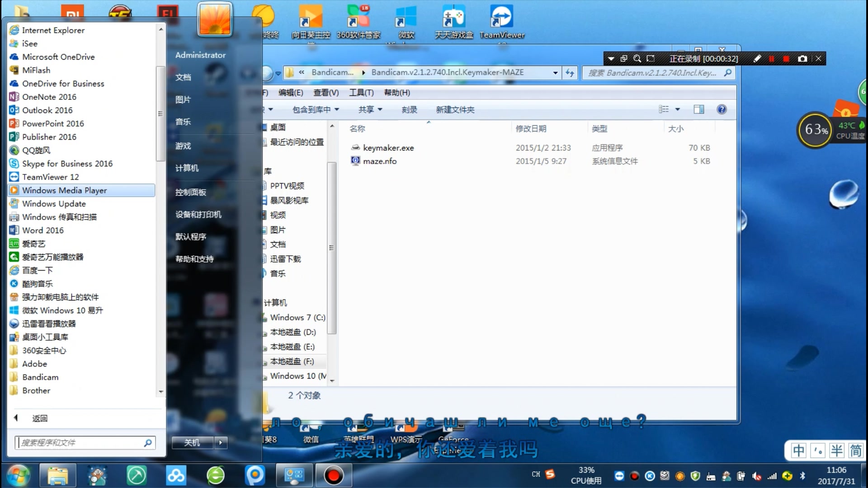Expand the Bandicam overlay dropdown arrow

[x=611, y=59]
